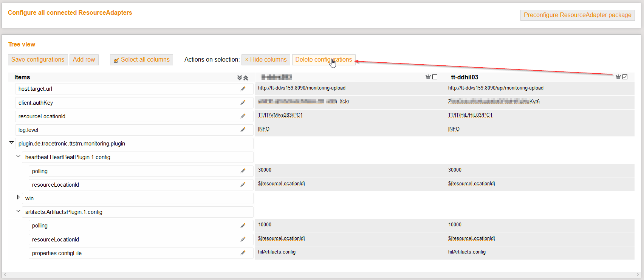The height and width of the screenshot is (280, 644).
Task: Click Delete configurations button
Action: (x=324, y=60)
